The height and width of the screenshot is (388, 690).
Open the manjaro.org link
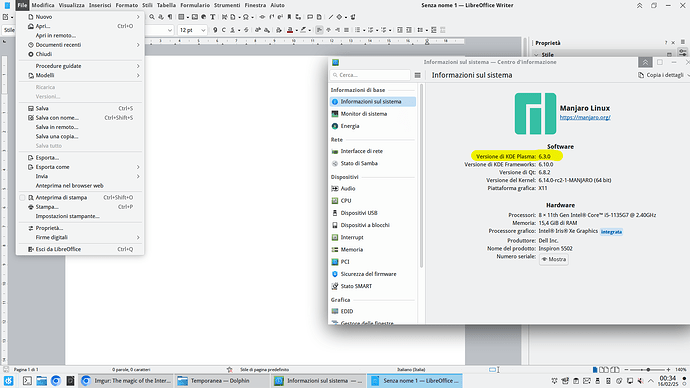pyautogui.click(x=585, y=117)
